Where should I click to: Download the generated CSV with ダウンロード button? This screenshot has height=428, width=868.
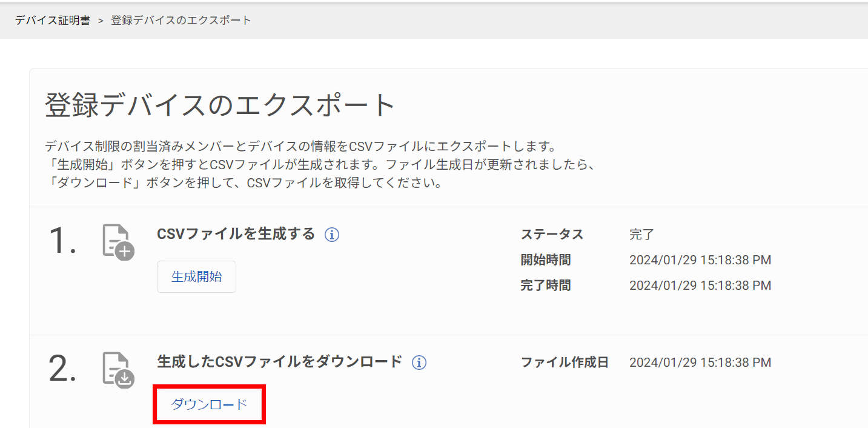[x=209, y=404]
